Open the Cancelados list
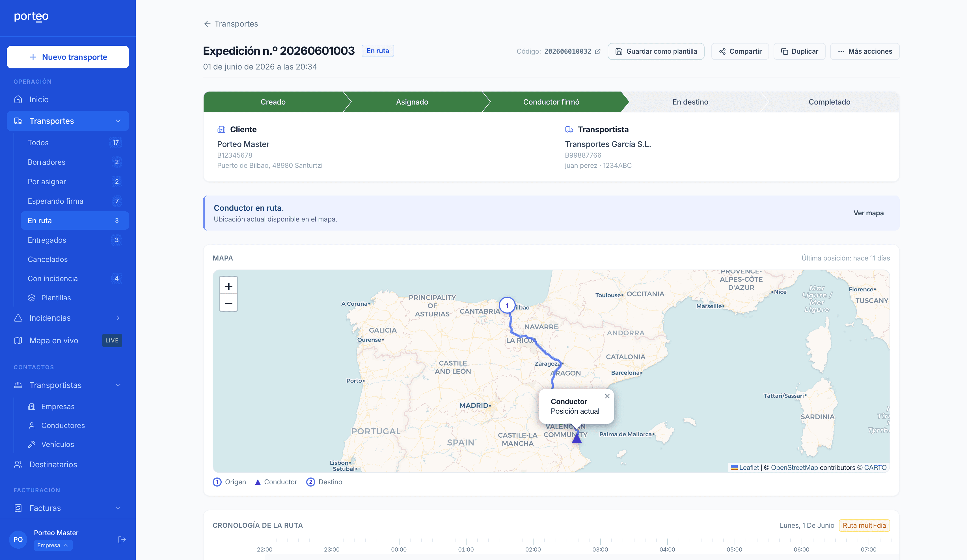This screenshot has height=560, width=967. (75, 259)
